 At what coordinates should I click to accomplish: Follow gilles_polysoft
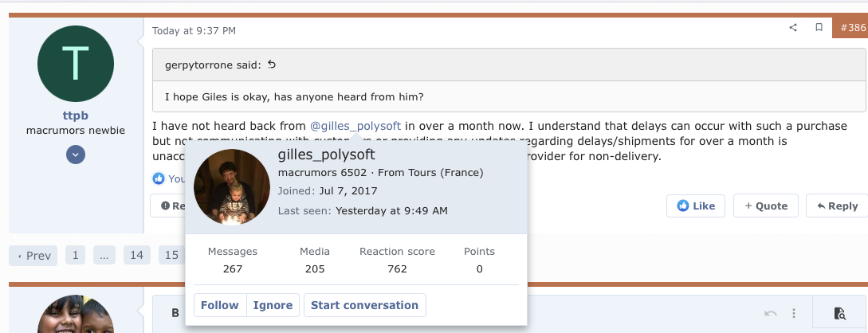click(219, 305)
